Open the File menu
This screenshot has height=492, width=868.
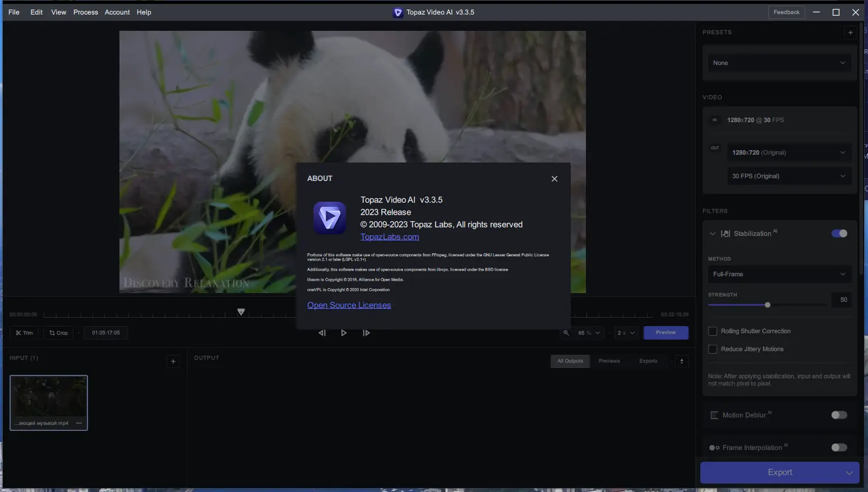click(14, 12)
